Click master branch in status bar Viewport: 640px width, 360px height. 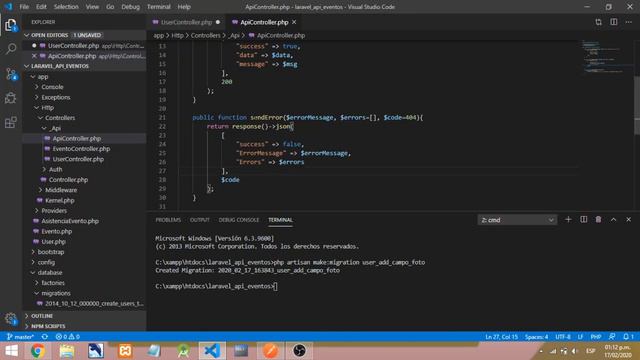[20, 337]
